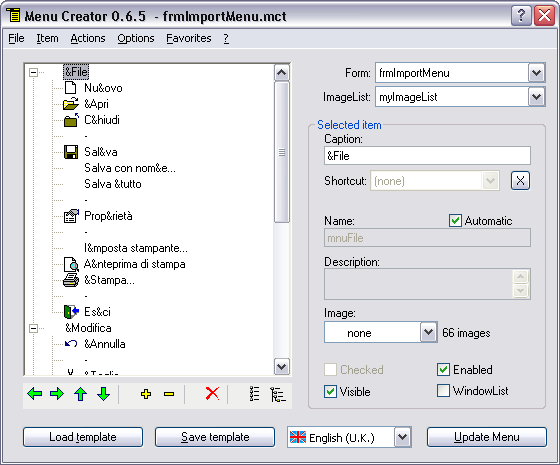This screenshot has height=465, width=560.
Task: Click the green left arrow icon
Action: (35, 394)
